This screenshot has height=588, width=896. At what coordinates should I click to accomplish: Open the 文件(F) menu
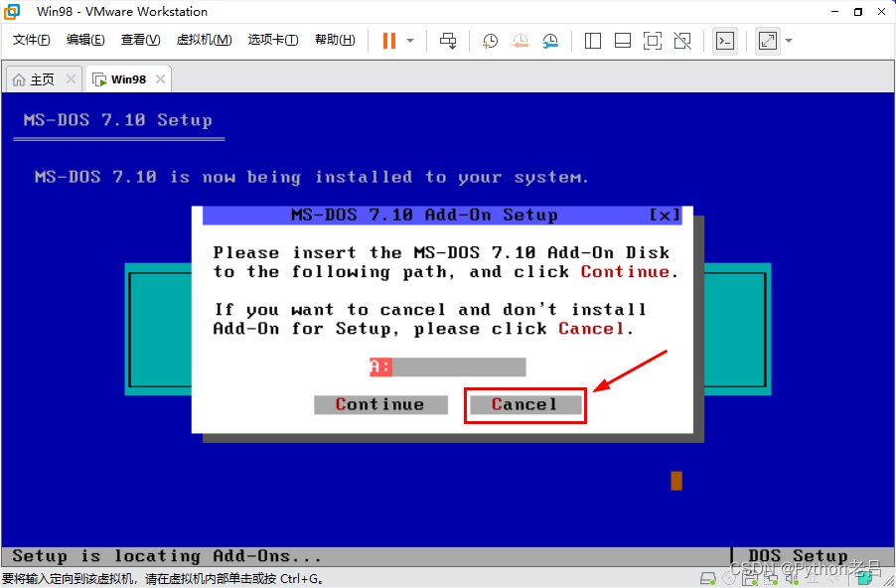(x=32, y=40)
